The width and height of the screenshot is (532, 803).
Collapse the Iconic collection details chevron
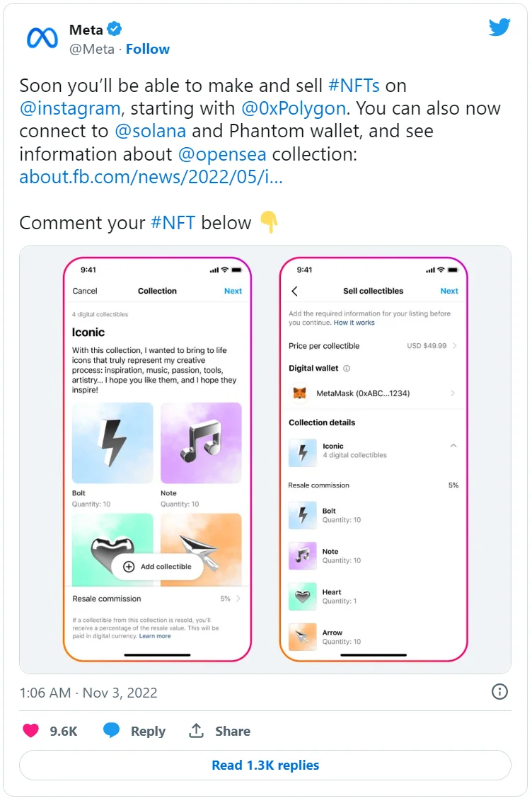tap(453, 446)
